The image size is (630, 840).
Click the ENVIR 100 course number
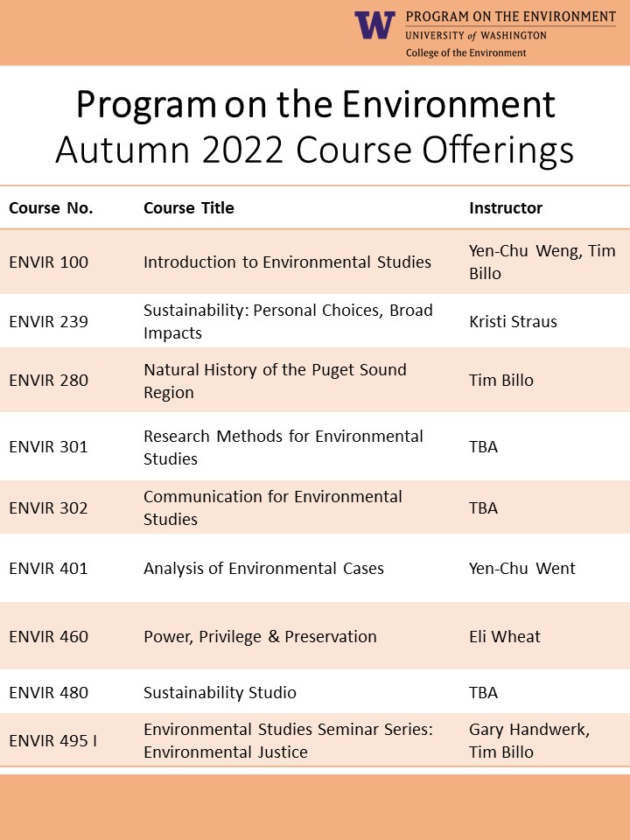click(49, 262)
